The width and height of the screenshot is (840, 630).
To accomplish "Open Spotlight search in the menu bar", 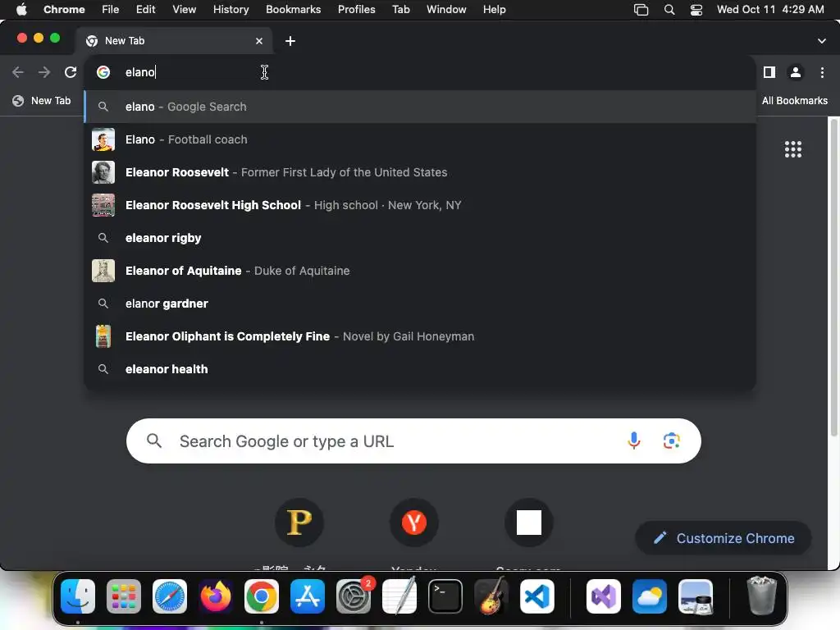I will [x=669, y=10].
